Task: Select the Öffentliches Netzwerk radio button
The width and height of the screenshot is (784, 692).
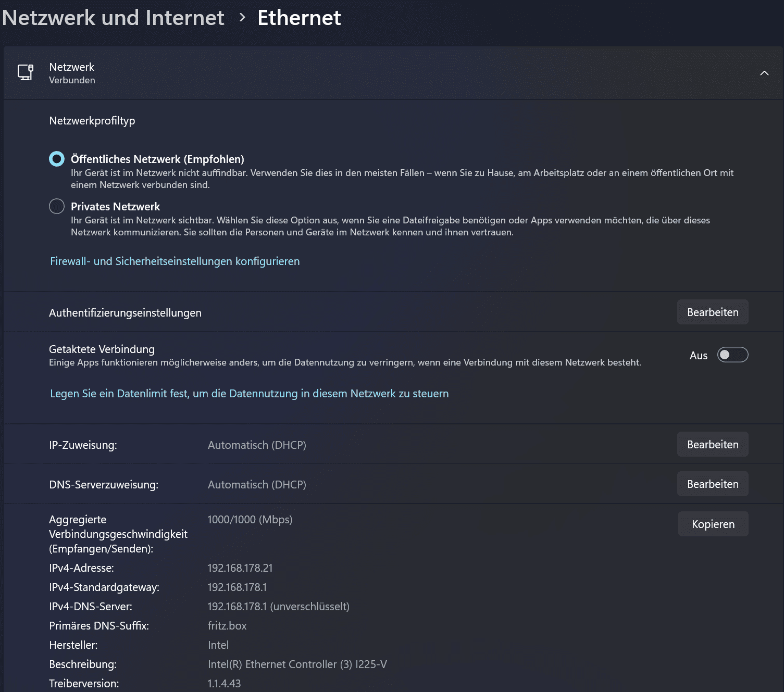Action: point(57,159)
